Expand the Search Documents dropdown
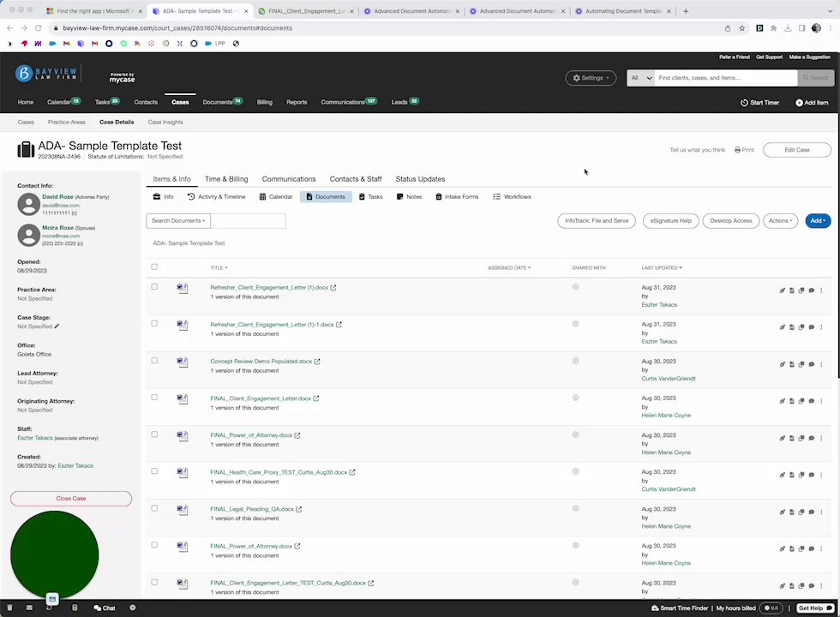 (178, 221)
